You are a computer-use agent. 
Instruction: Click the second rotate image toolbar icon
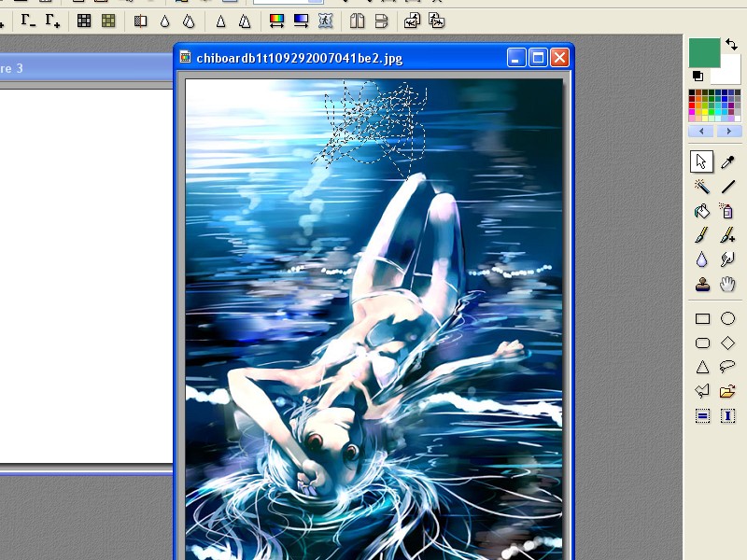(x=437, y=21)
